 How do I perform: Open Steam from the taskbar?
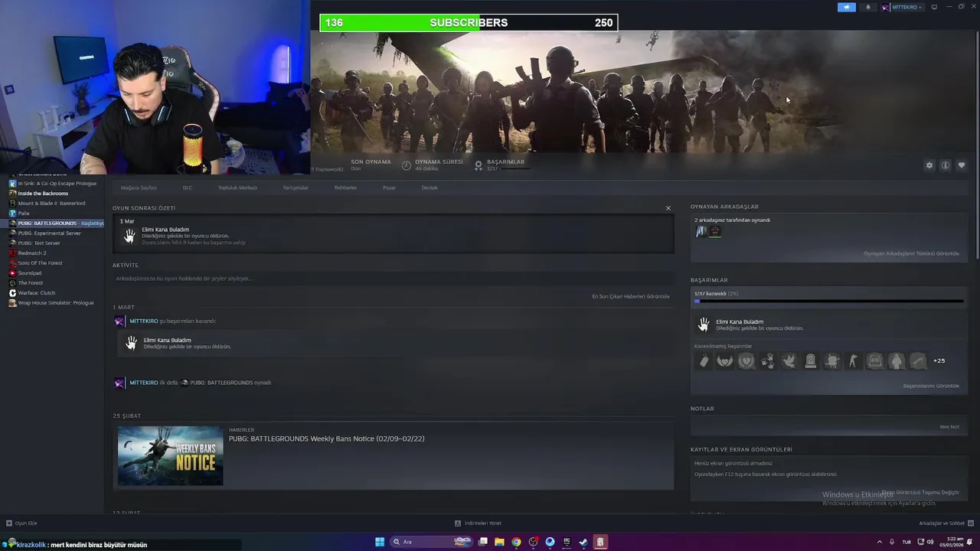coord(583,542)
